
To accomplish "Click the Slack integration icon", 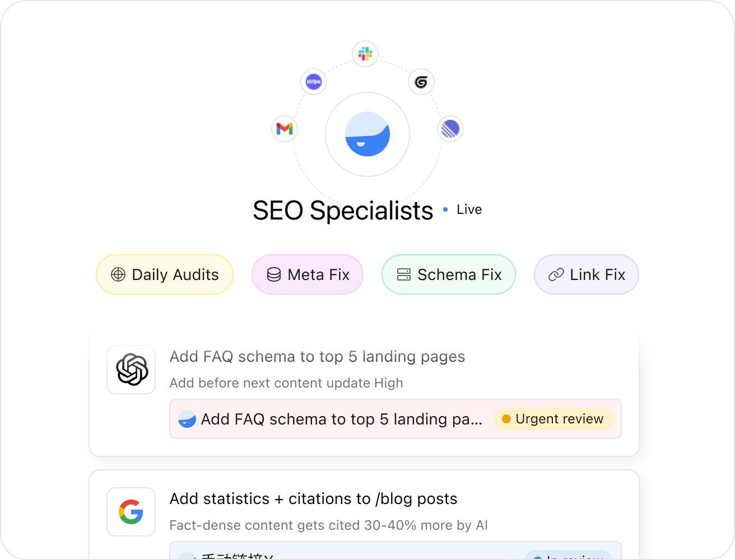I will coord(365,54).
